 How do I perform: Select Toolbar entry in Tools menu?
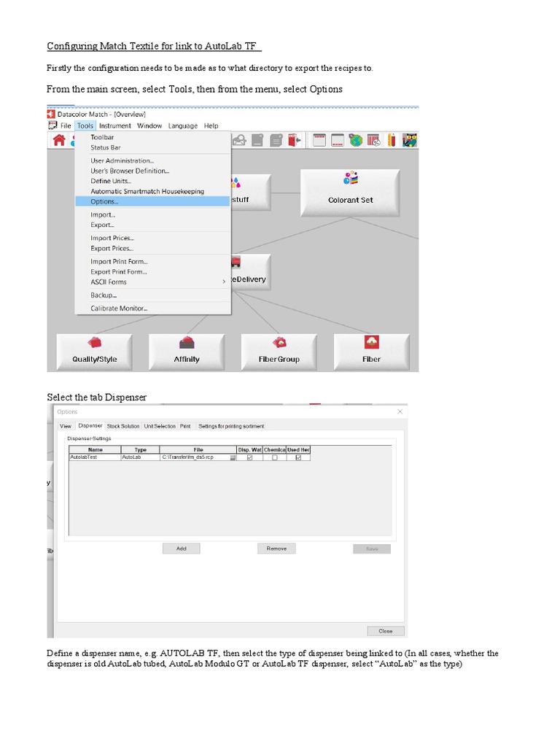pos(152,137)
